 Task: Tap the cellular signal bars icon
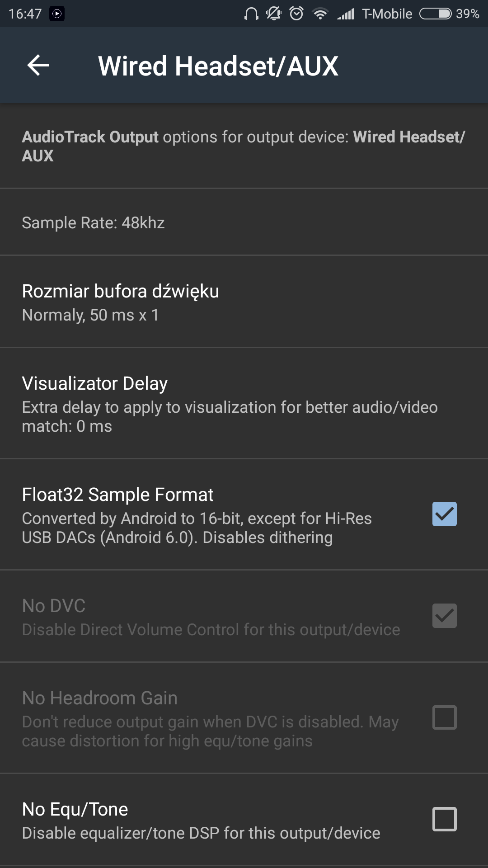coord(346,14)
